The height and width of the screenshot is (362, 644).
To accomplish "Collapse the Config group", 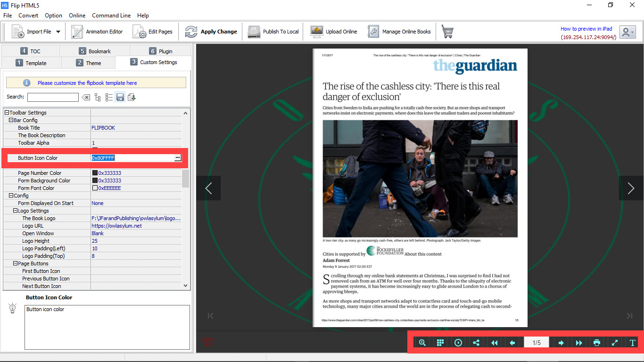I will coord(11,196).
